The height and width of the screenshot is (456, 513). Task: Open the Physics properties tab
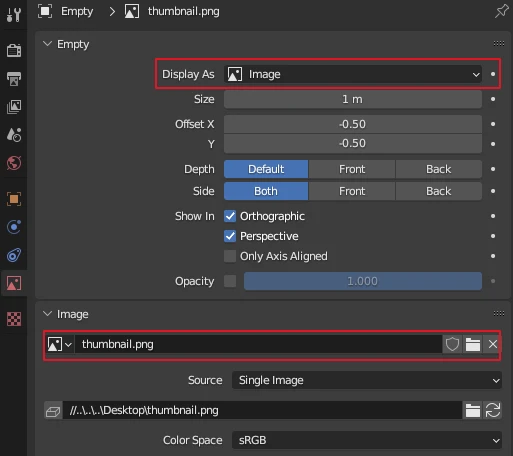14,227
